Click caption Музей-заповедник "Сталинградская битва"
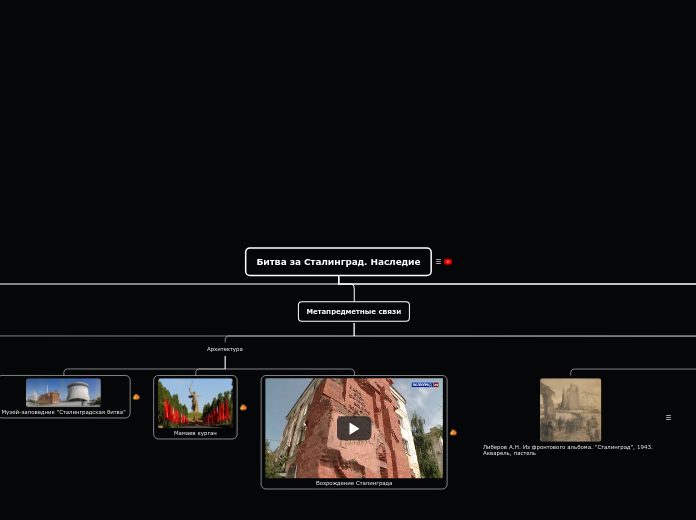The image size is (696, 520). point(63,412)
